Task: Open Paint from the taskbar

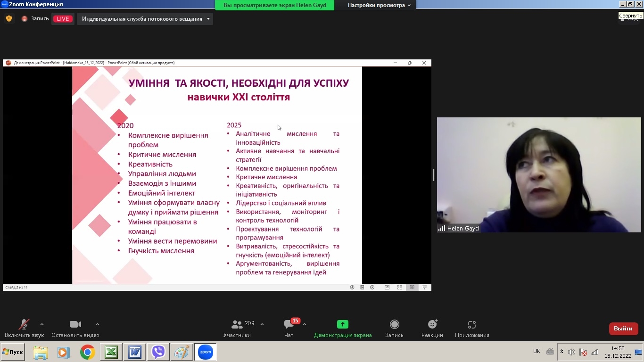Action: pos(182,352)
